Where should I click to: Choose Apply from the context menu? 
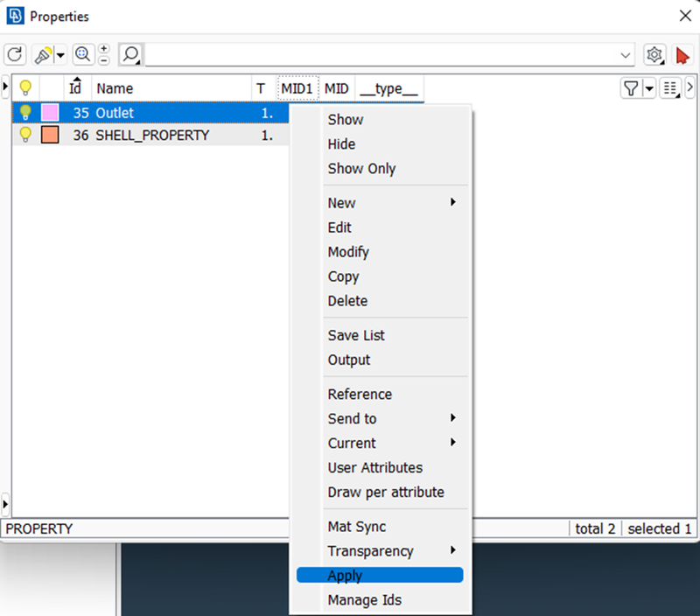pyautogui.click(x=380, y=576)
